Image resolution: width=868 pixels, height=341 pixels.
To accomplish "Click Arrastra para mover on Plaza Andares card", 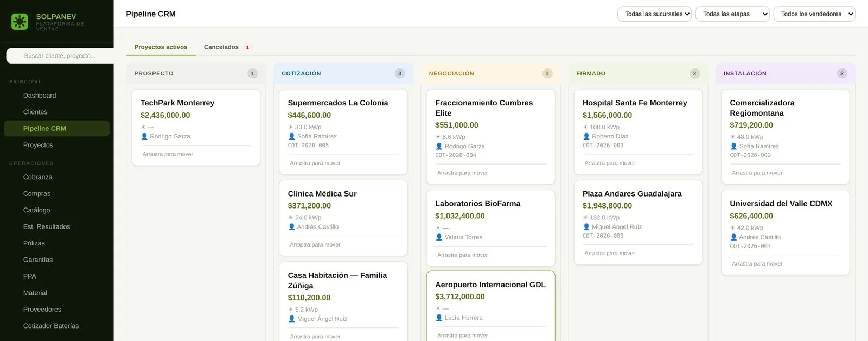I will click(x=610, y=254).
